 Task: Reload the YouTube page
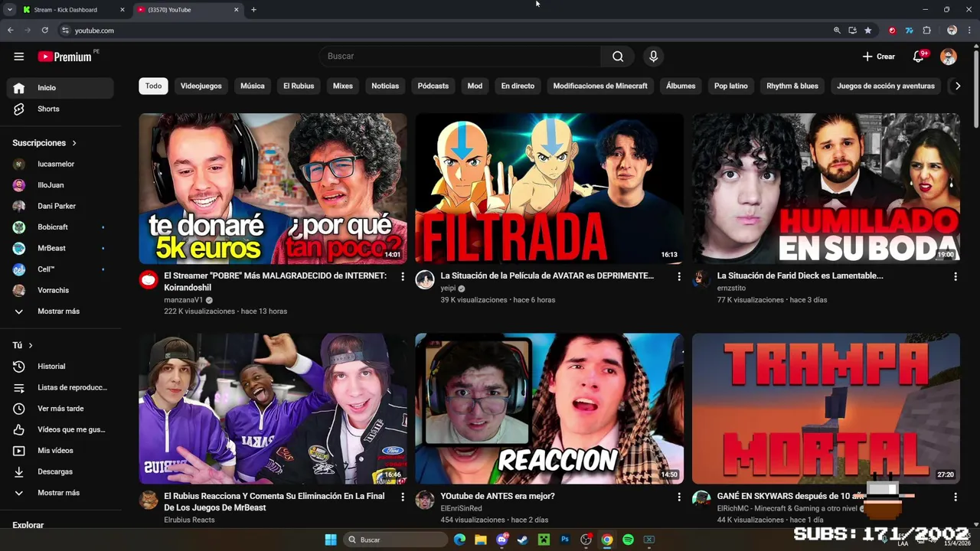[x=45, y=31]
